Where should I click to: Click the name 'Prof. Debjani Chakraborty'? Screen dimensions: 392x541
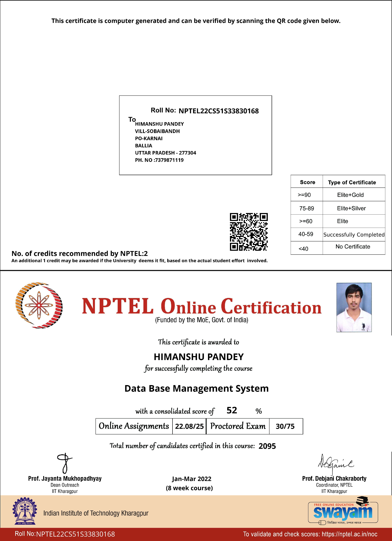[334, 479]
